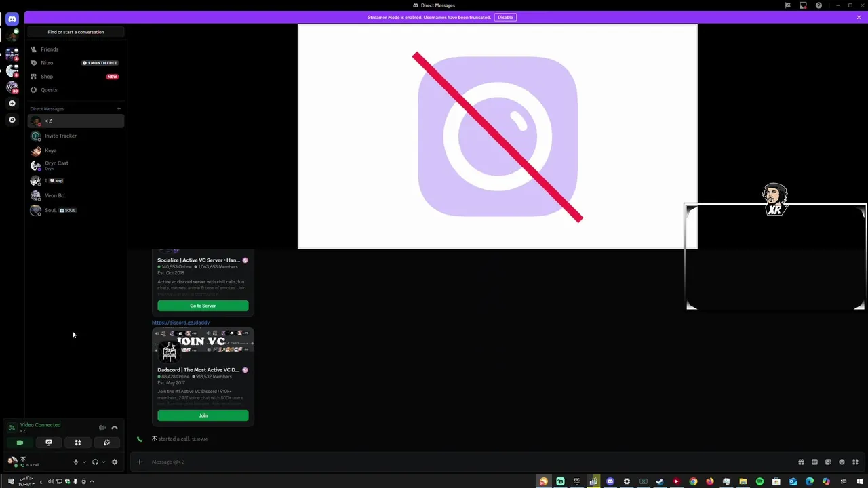Click Video Connected status text
The height and width of the screenshot is (488, 868).
click(40, 425)
